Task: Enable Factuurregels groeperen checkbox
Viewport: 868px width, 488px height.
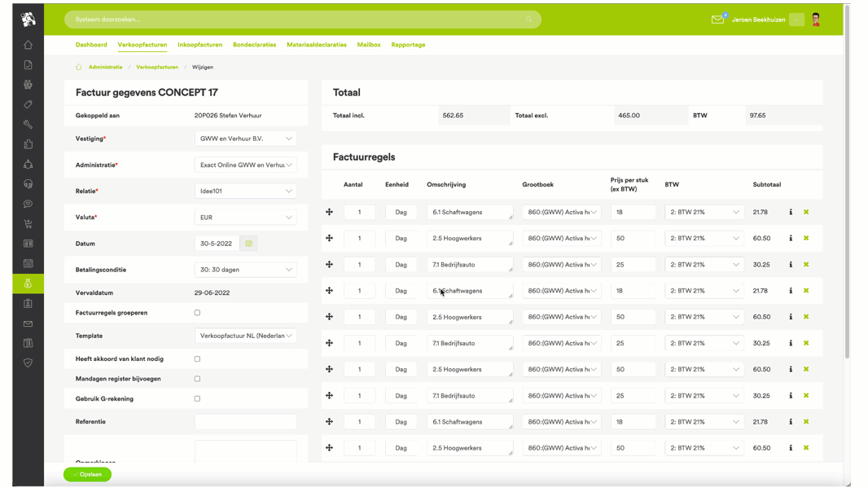Action: point(197,313)
